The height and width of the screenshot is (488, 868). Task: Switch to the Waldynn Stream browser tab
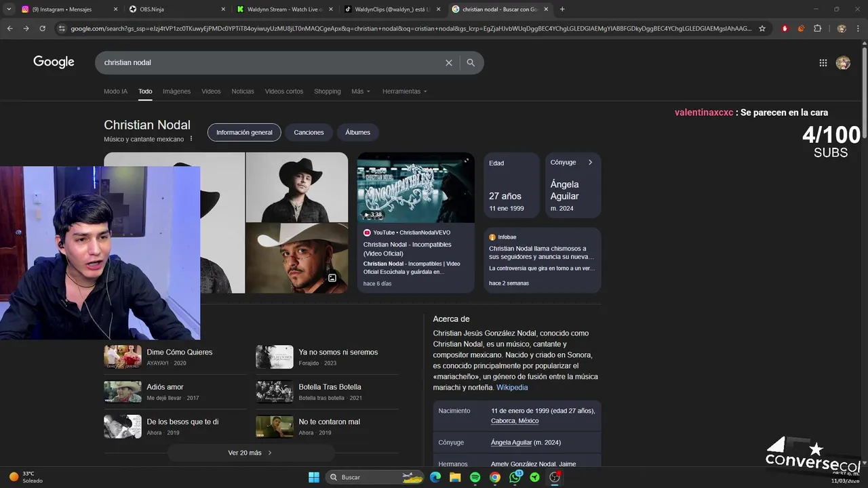pyautogui.click(x=285, y=9)
